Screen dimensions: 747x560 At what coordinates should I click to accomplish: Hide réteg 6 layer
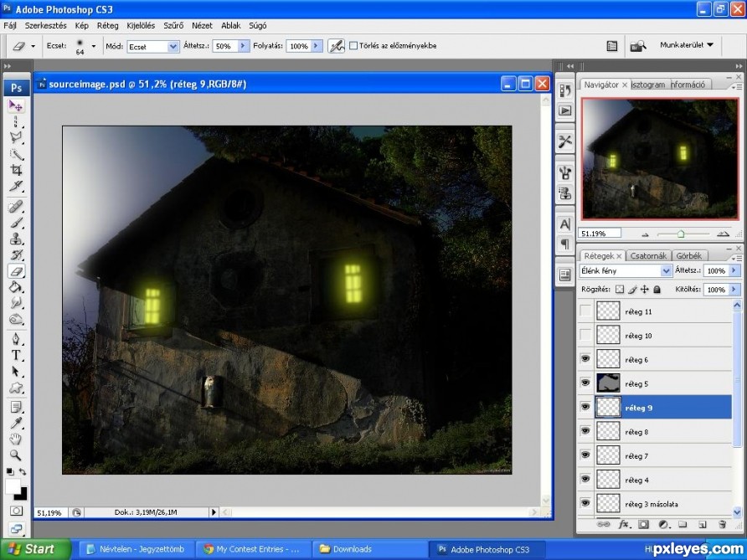pos(585,359)
